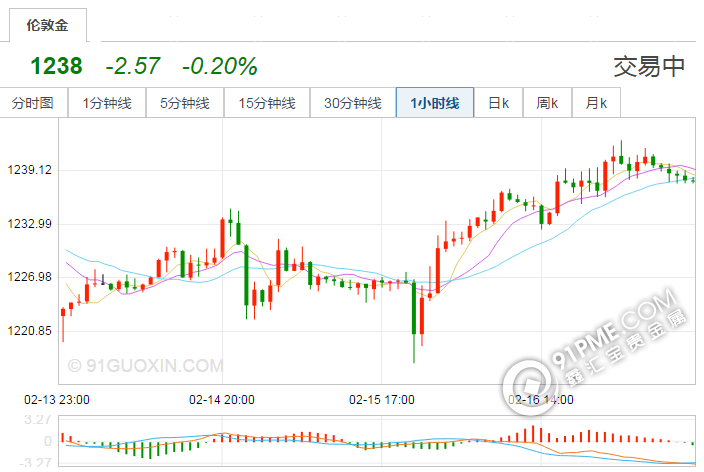Show the daily 日k chart
704x472 pixels.
[x=499, y=103]
